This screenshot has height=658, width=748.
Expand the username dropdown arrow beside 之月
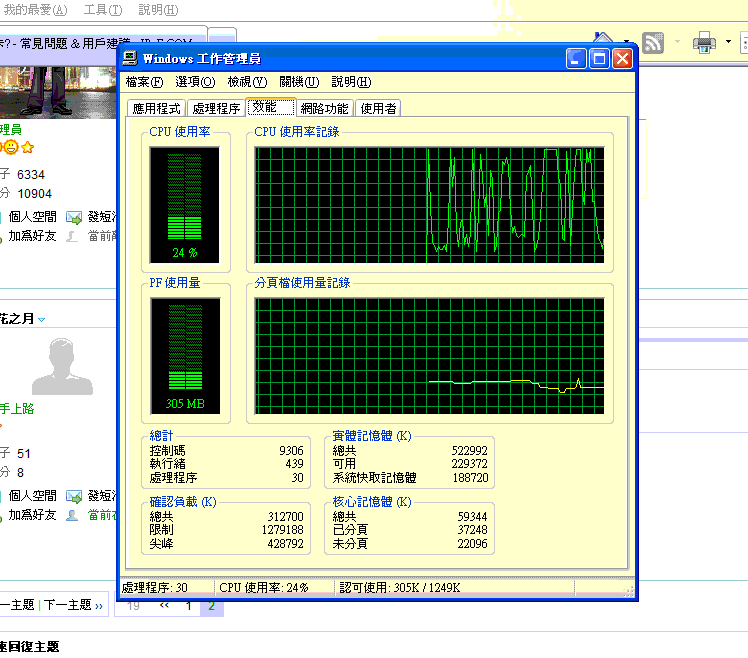point(42,320)
